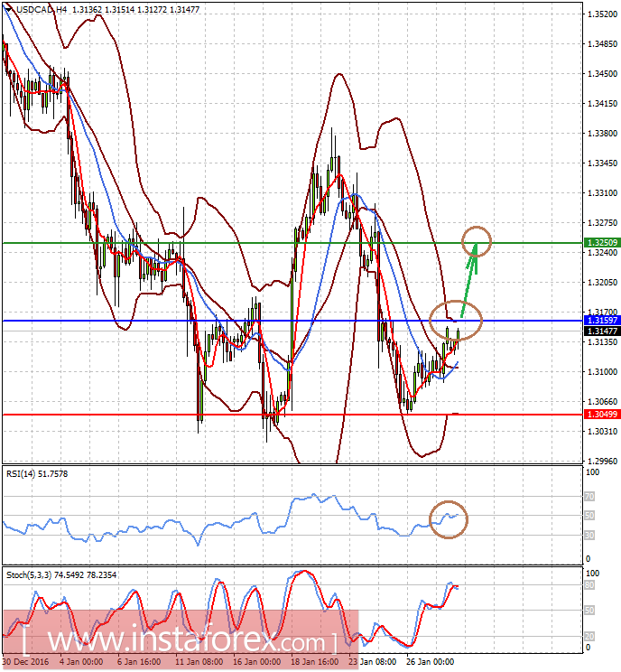Click the 1.31000 price axis label

pos(600,371)
